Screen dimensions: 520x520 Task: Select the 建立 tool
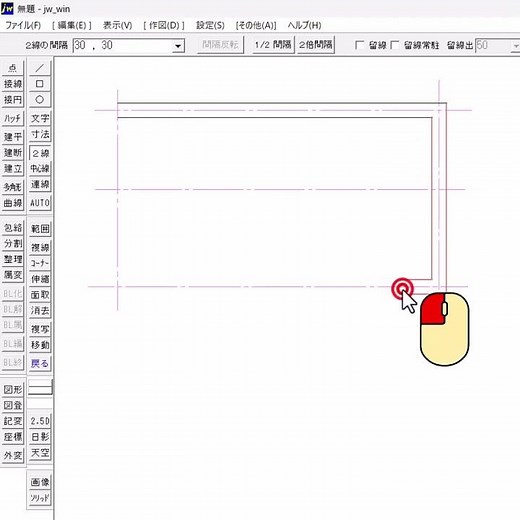(x=13, y=168)
